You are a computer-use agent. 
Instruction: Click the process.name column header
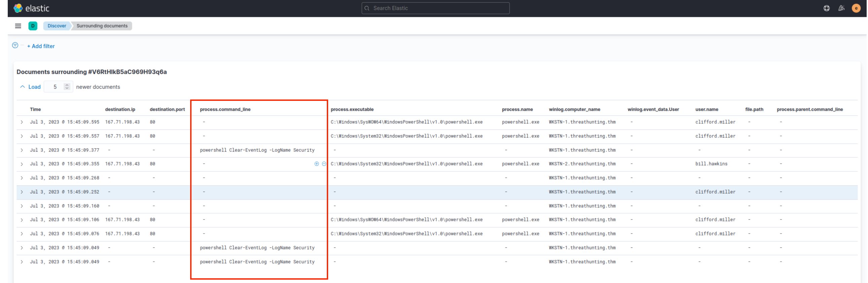[x=517, y=109]
